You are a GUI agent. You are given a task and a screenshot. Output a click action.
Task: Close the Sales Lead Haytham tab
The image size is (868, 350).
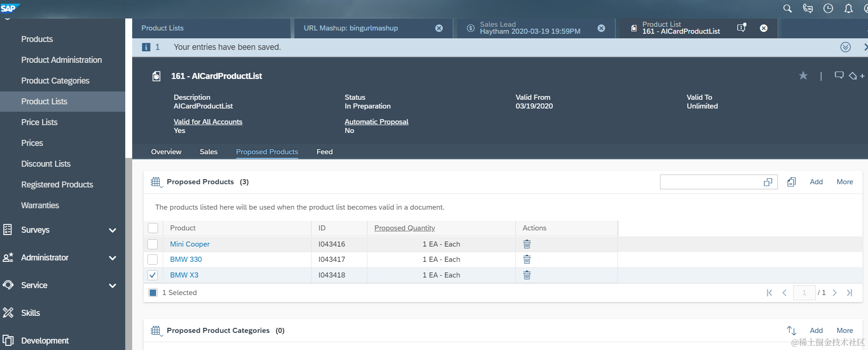pyautogui.click(x=601, y=28)
